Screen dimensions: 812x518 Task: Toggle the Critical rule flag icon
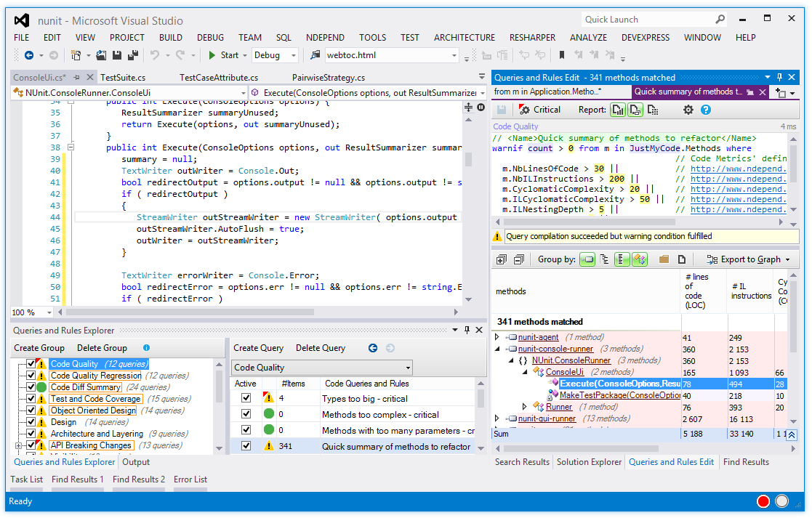click(x=525, y=110)
